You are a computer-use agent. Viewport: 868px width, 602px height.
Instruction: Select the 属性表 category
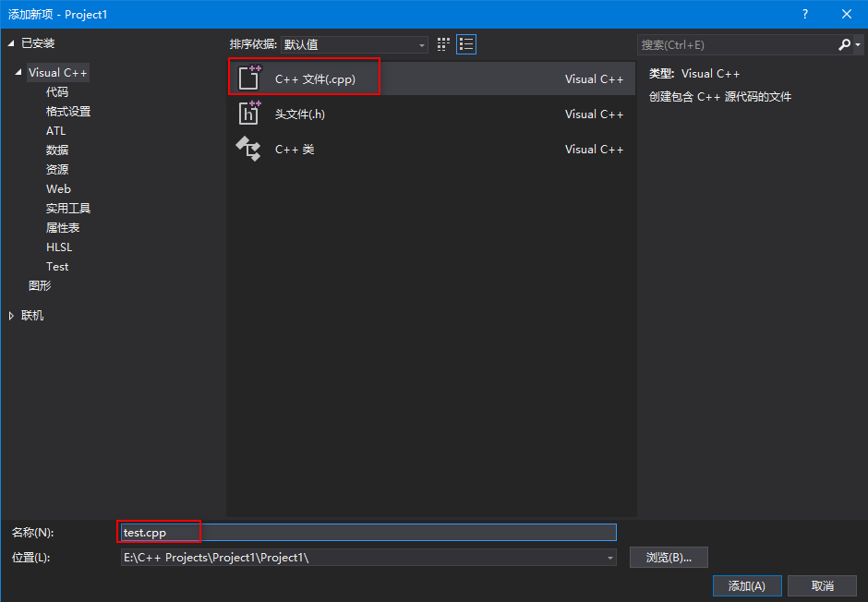click(x=63, y=227)
